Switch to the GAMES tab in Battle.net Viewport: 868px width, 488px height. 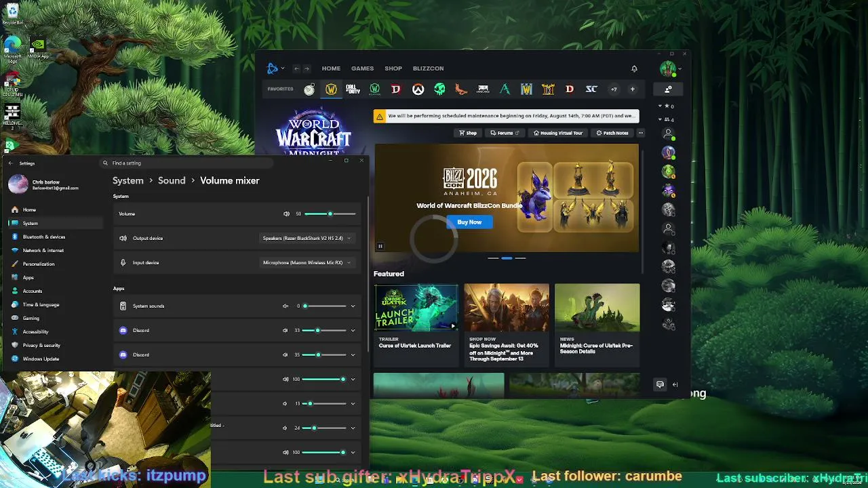(362, 68)
